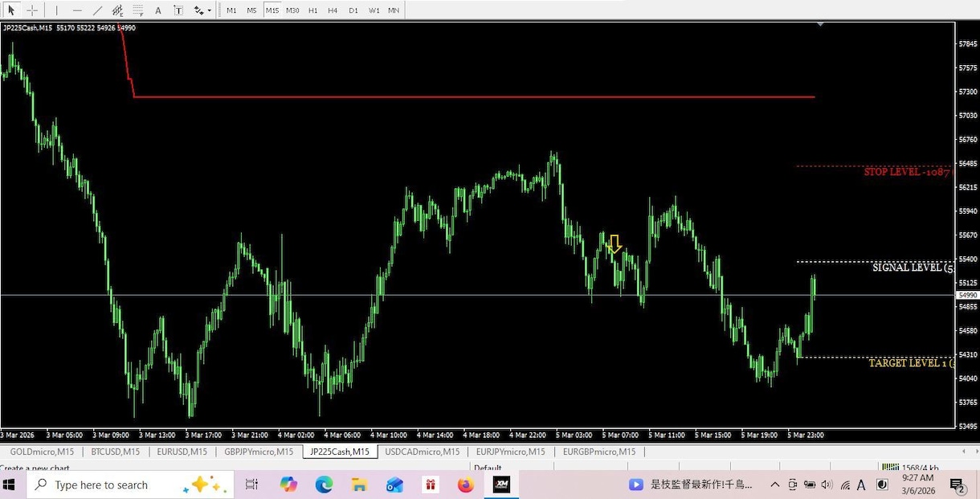
Task: Set the chart to W1 timeframe
Action: pos(374,10)
